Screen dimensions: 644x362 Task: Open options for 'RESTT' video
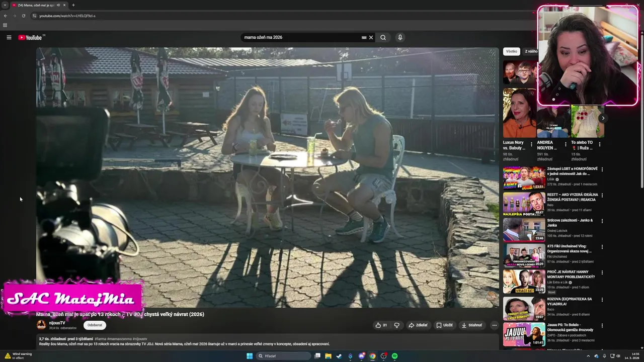point(602,195)
